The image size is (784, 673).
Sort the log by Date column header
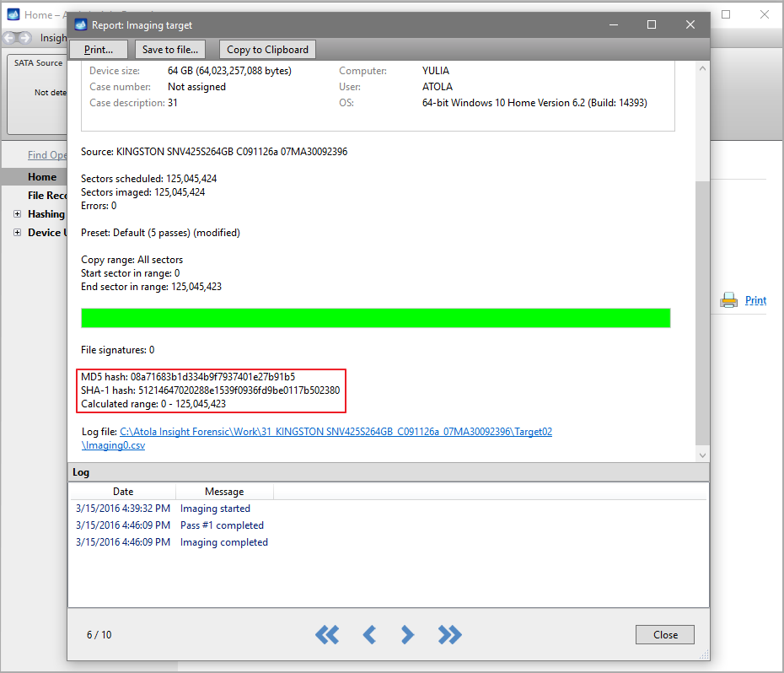tap(122, 492)
